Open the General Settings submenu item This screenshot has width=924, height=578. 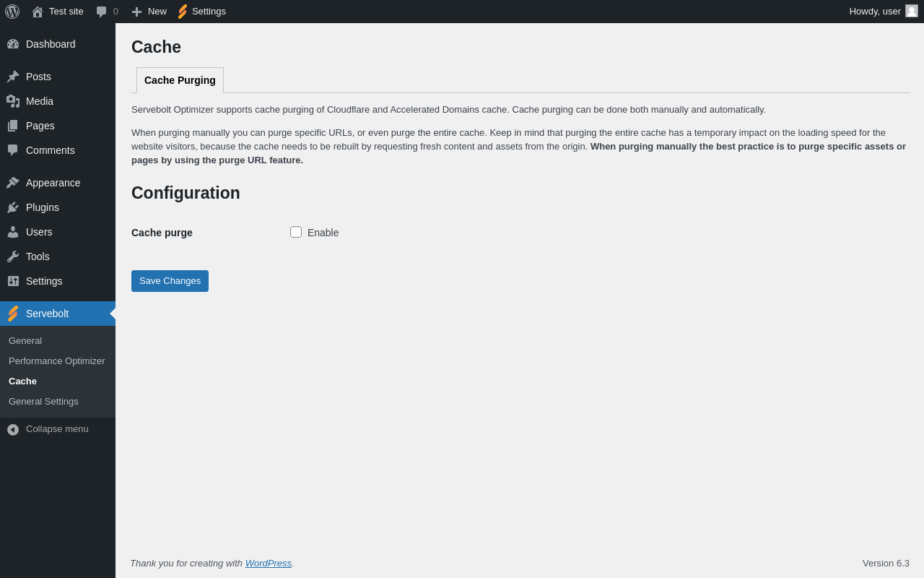43,402
